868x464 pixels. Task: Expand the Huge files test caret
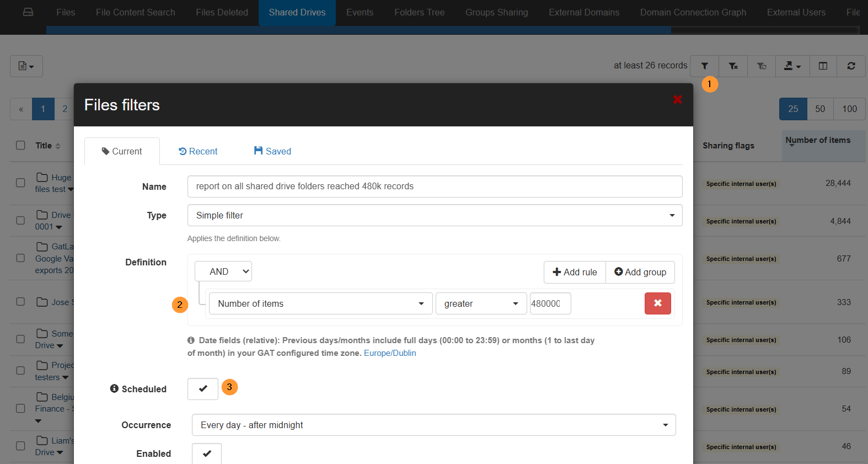click(x=71, y=189)
